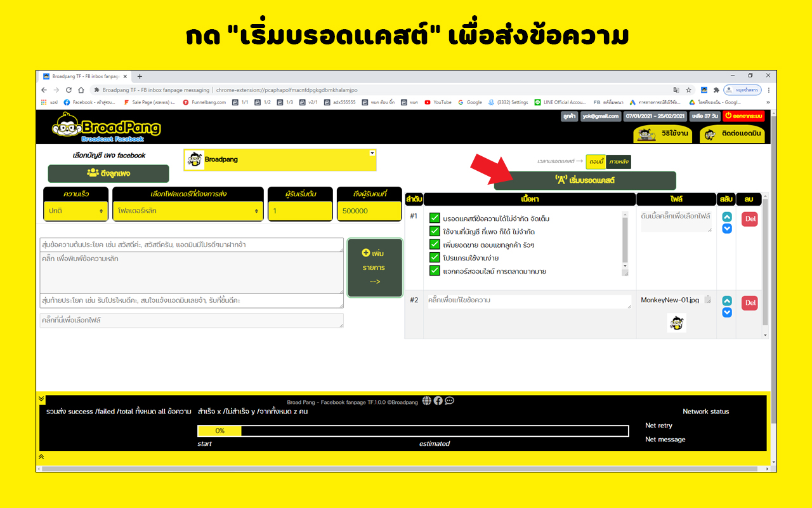
Task: Click the row #1 file select box
Action: click(676, 221)
